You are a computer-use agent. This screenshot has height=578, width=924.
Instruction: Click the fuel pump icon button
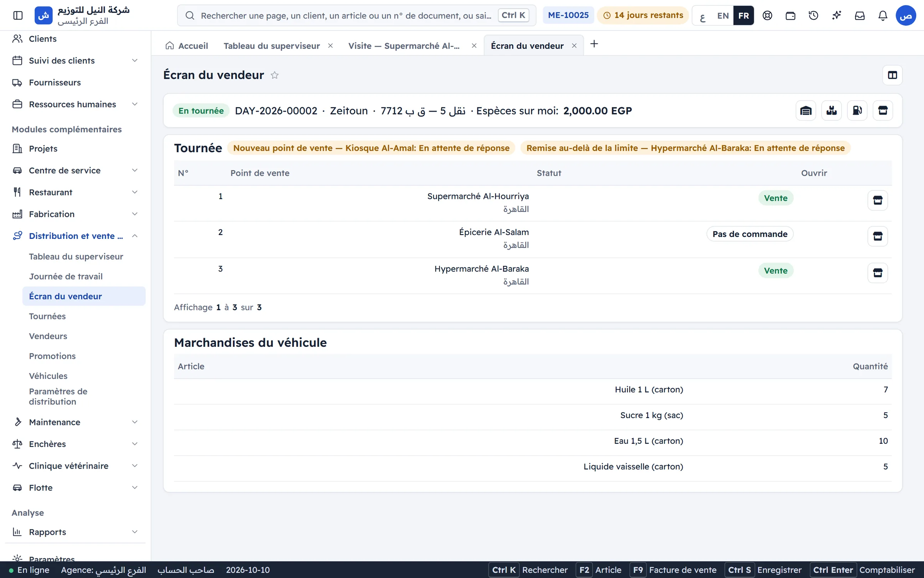[x=857, y=111]
